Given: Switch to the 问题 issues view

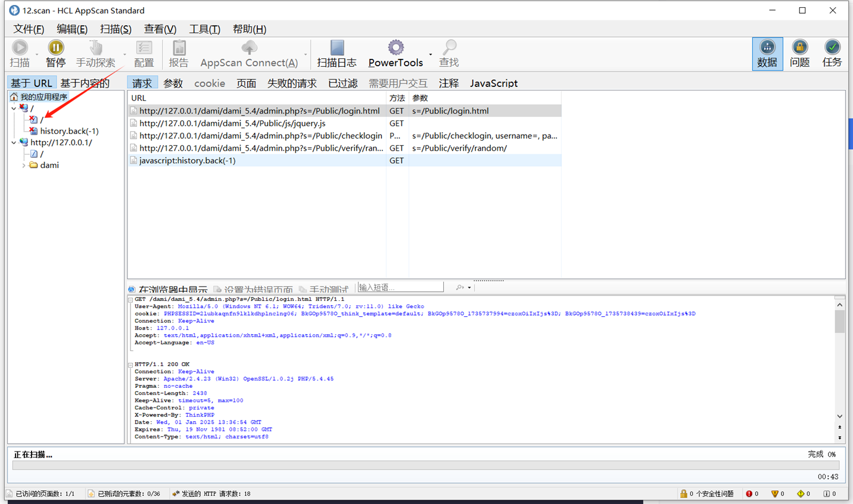Looking at the screenshot, I should [x=799, y=54].
